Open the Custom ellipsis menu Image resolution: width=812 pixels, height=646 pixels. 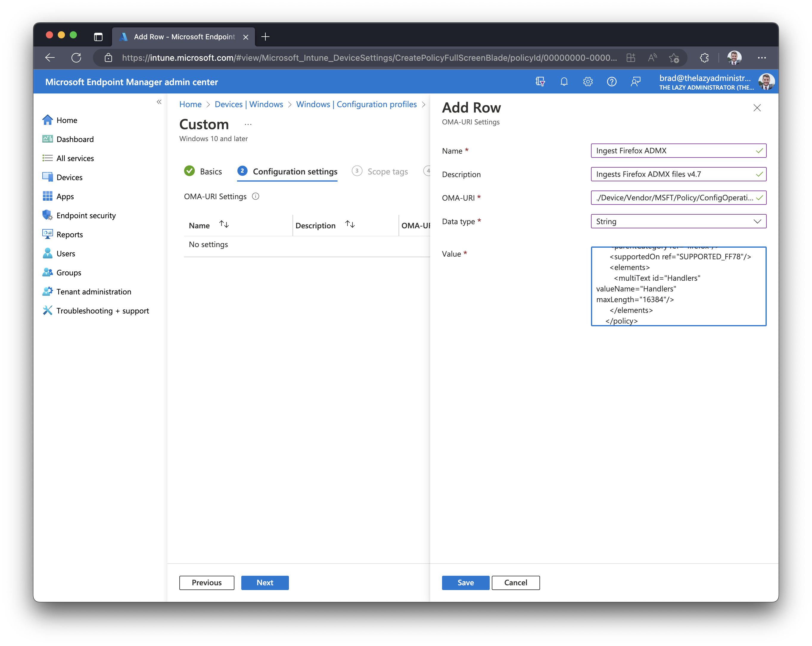(x=248, y=124)
